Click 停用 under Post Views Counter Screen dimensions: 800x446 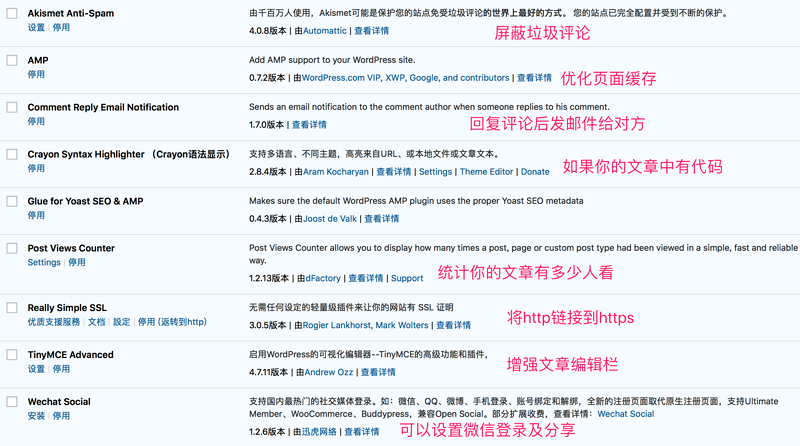tap(77, 262)
